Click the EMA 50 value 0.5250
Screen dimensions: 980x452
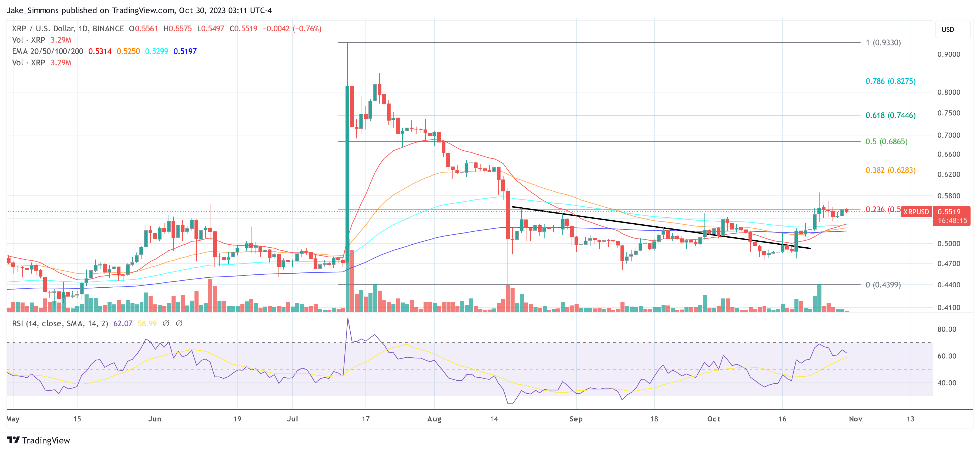click(128, 51)
